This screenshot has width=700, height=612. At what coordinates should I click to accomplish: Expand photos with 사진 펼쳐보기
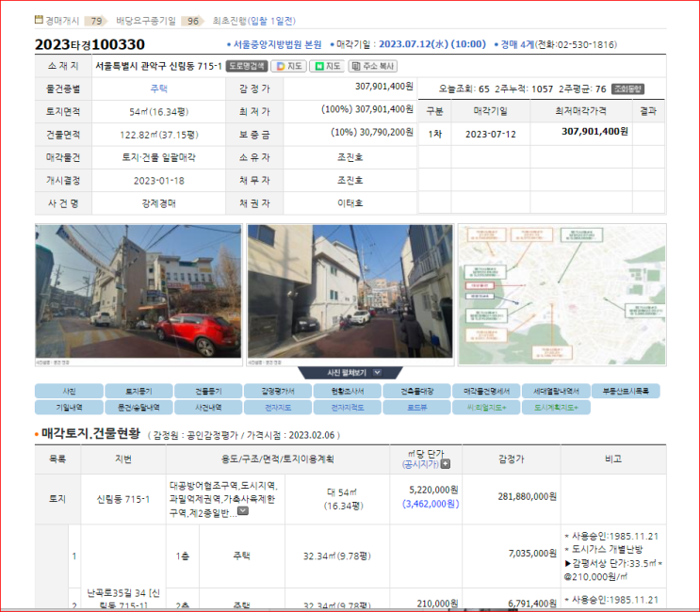(x=350, y=373)
